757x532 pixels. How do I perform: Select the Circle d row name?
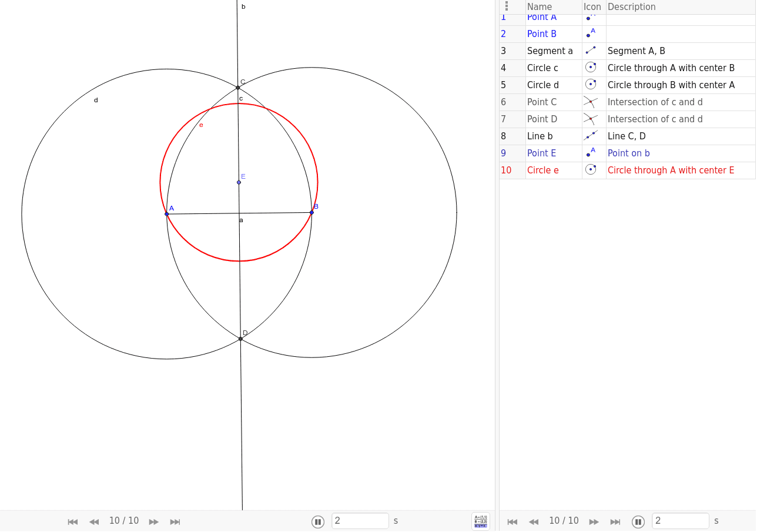click(x=543, y=85)
